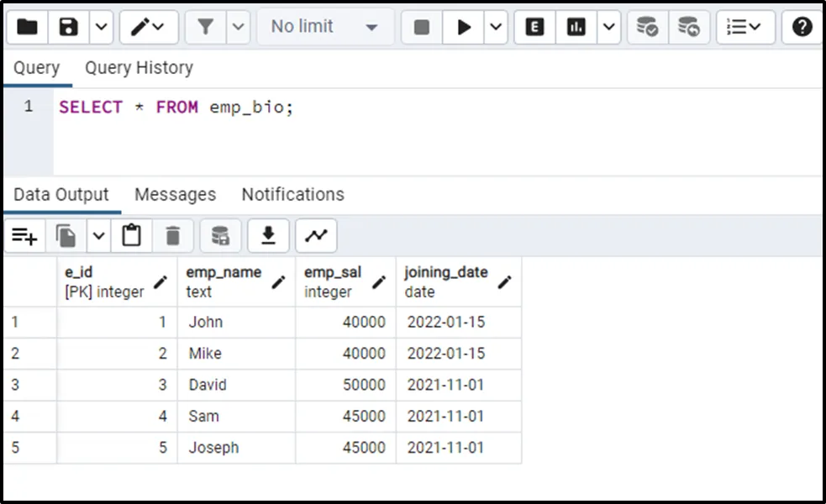Click the Explain Analyze chart icon
Viewport: 826px width, 504px height.
pos(576,27)
